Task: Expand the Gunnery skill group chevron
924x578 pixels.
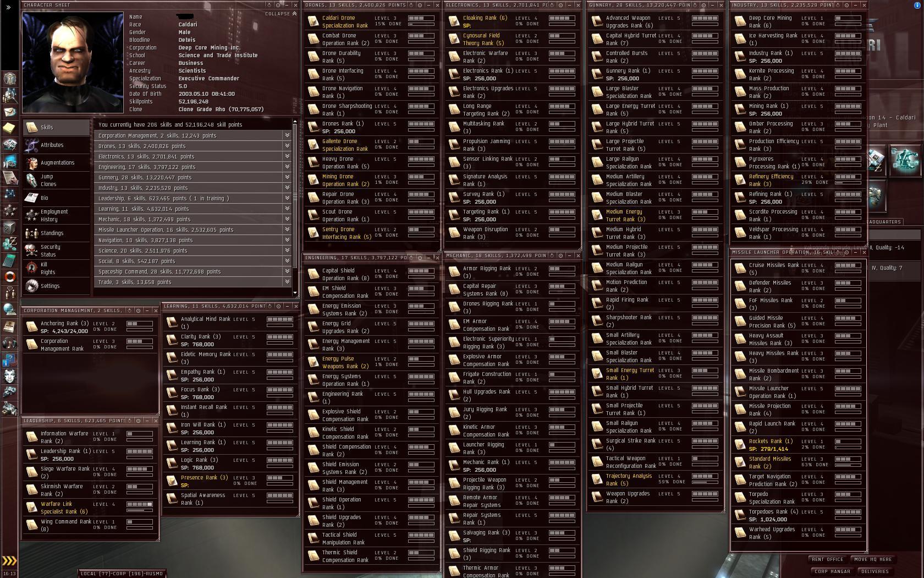Action: 287,177
